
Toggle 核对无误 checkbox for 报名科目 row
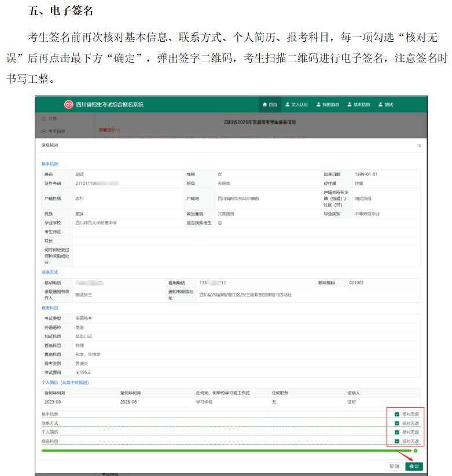coord(396,441)
